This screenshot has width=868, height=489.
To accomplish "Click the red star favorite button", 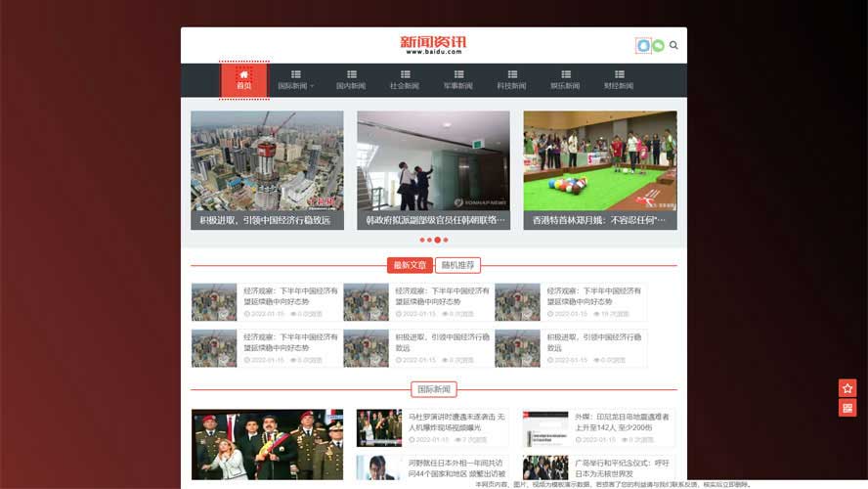I will (847, 388).
